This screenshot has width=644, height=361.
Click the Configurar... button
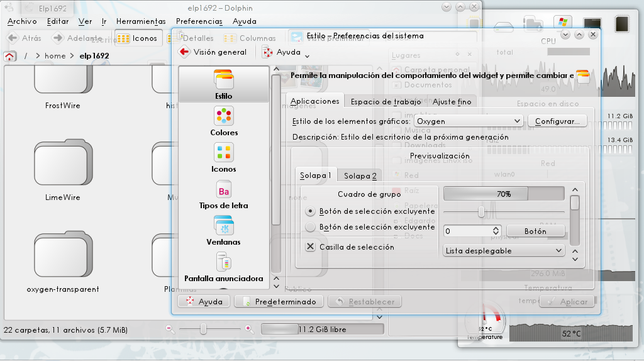click(557, 121)
